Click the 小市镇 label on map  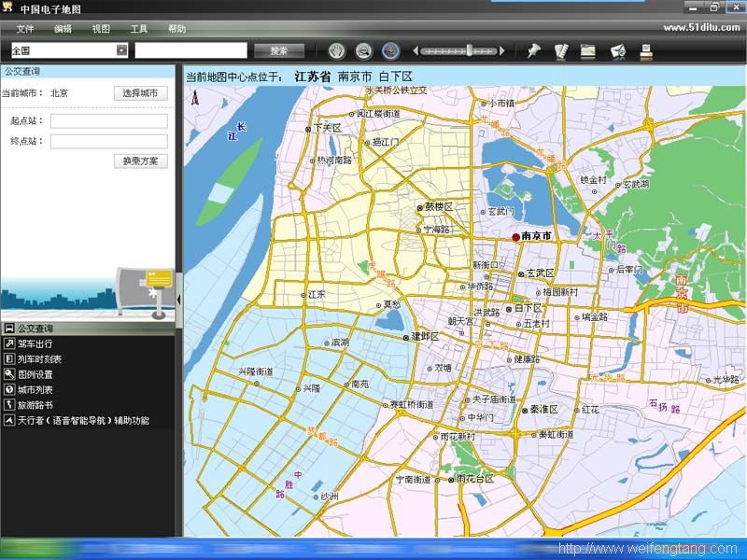(x=501, y=103)
